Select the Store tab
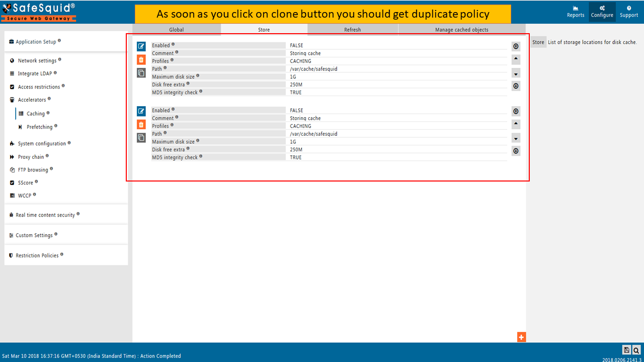This screenshot has height=362, width=644. tap(264, 30)
